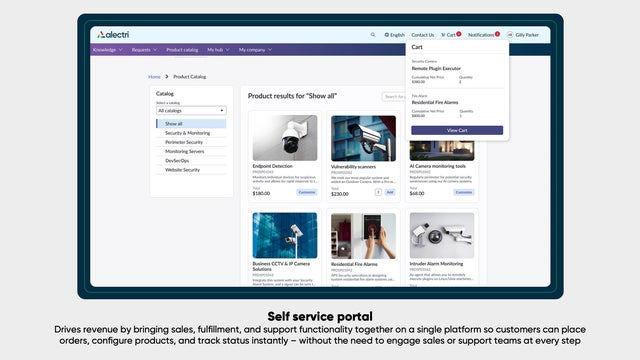Expand the My hub menu

click(218, 50)
